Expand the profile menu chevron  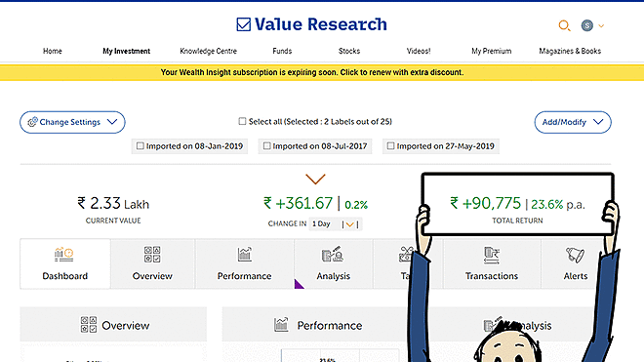601,26
